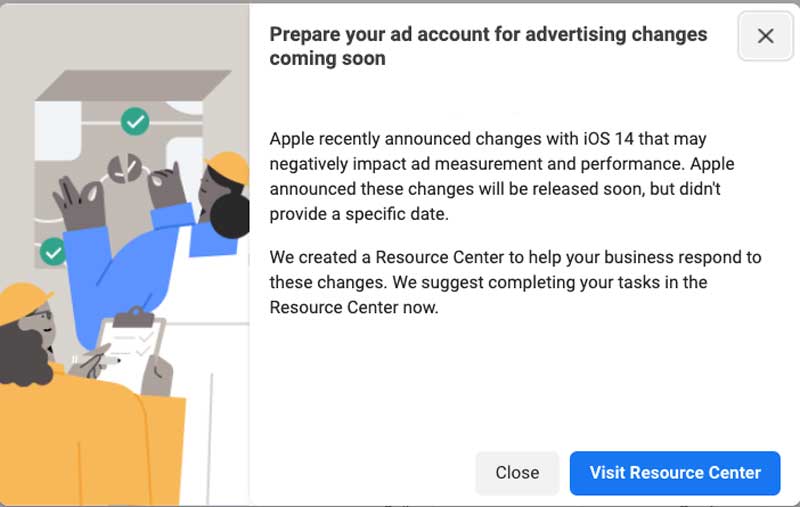Dismiss the dialog with the X icon

coord(765,36)
